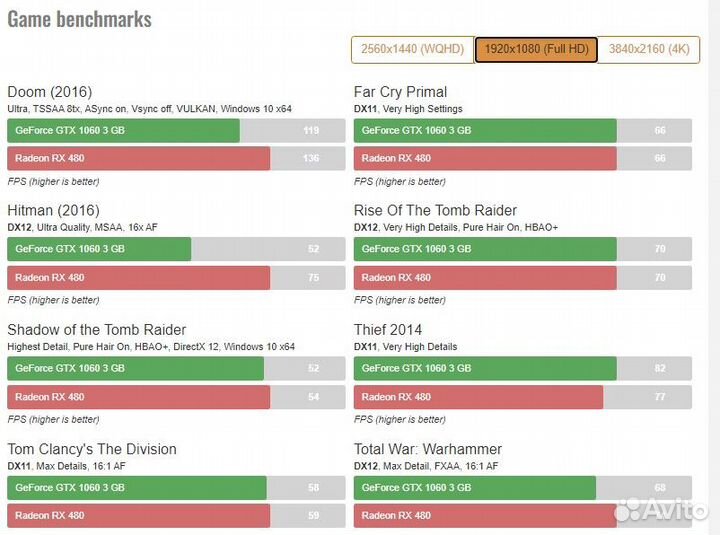Select the Thief 2014 title

pos(388,329)
